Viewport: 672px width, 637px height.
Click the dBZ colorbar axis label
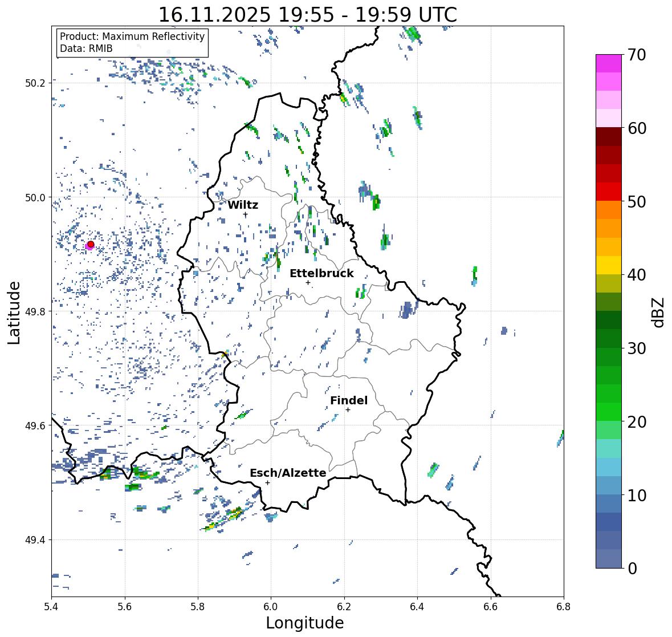[x=659, y=312]
